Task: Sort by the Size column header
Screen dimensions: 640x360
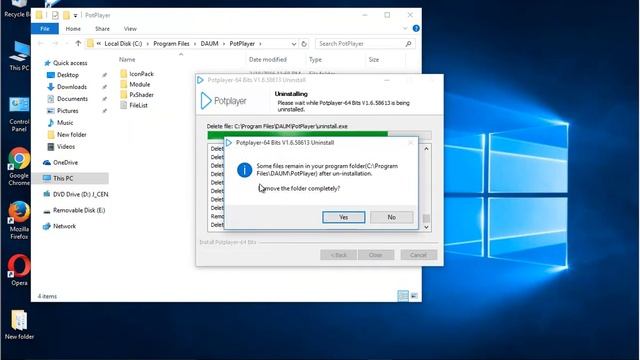Action: (374, 60)
